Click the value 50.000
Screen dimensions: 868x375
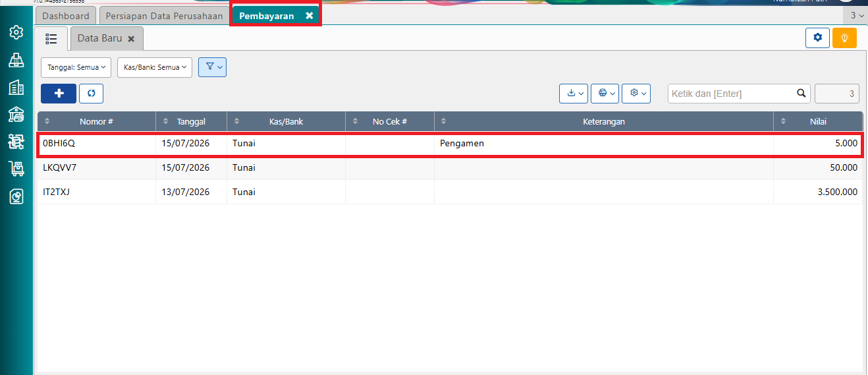pos(844,167)
